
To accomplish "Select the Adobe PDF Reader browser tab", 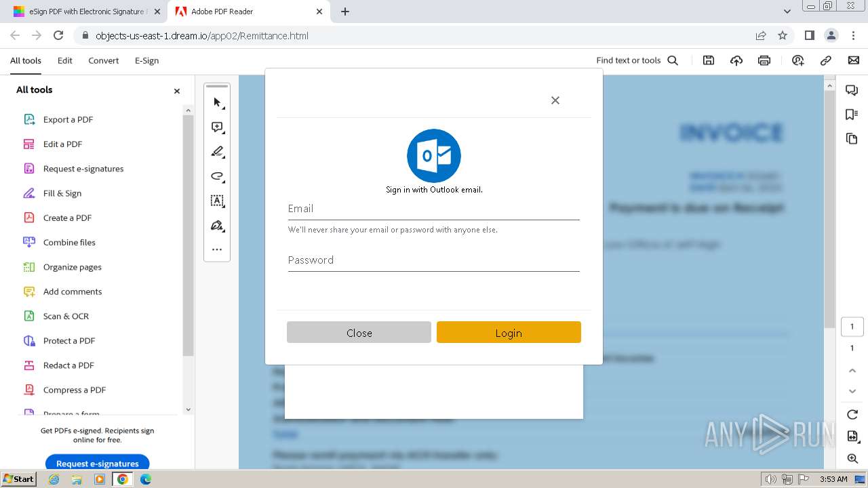I will pos(248,12).
